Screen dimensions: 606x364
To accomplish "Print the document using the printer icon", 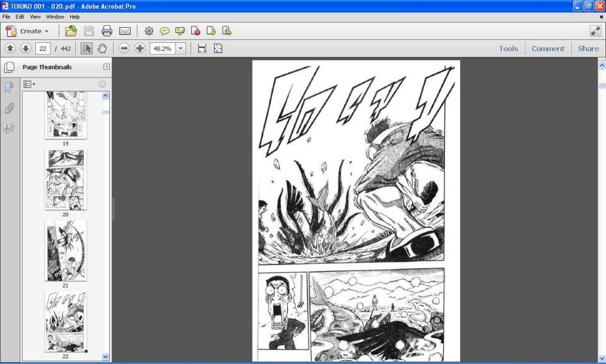I will 107,31.
